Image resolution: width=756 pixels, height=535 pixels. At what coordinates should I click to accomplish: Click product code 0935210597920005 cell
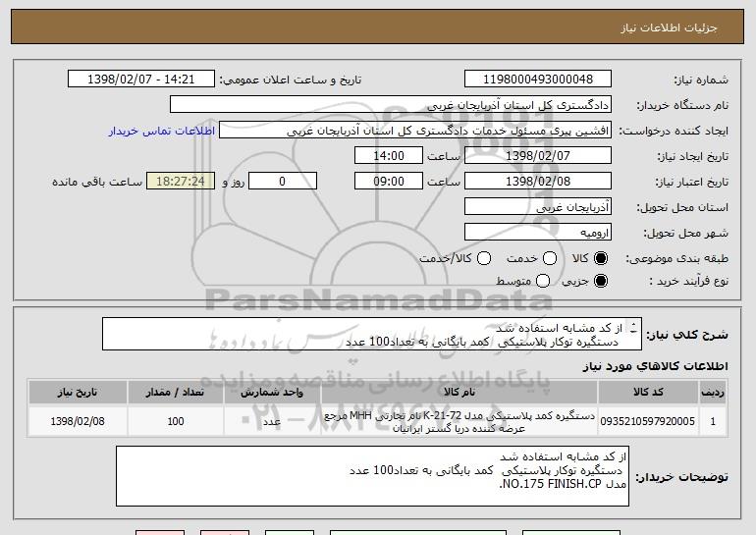point(648,421)
